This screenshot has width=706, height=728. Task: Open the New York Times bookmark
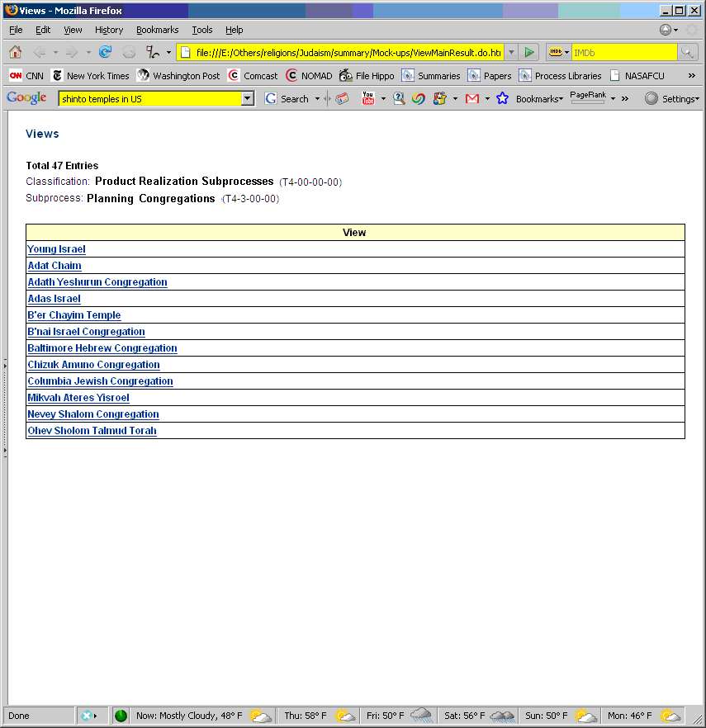point(91,76)
